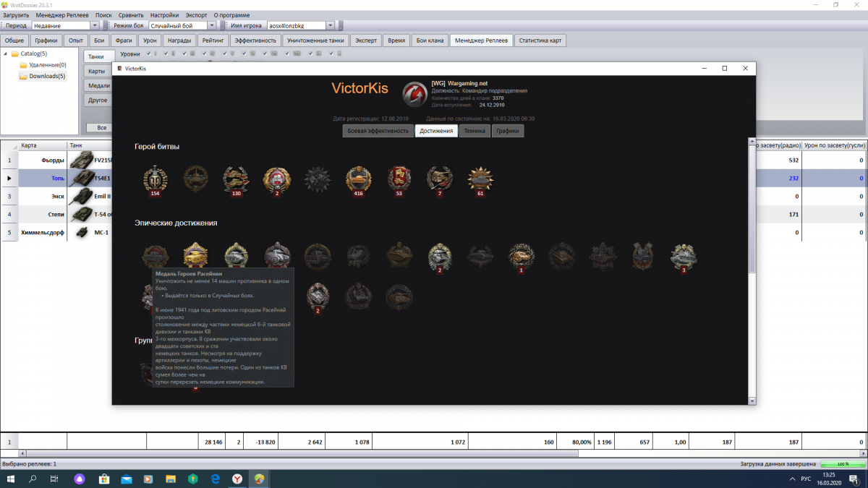Screen dimensions: 868x488
Task: Toggle the level X checkbox
Action: pyautogui.click(x=331, y=53)
